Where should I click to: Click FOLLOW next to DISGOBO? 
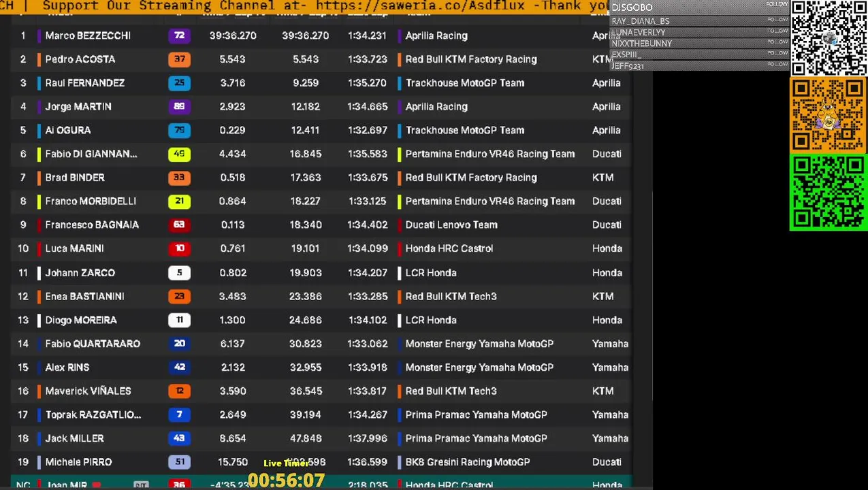click(x=777, y=4)
